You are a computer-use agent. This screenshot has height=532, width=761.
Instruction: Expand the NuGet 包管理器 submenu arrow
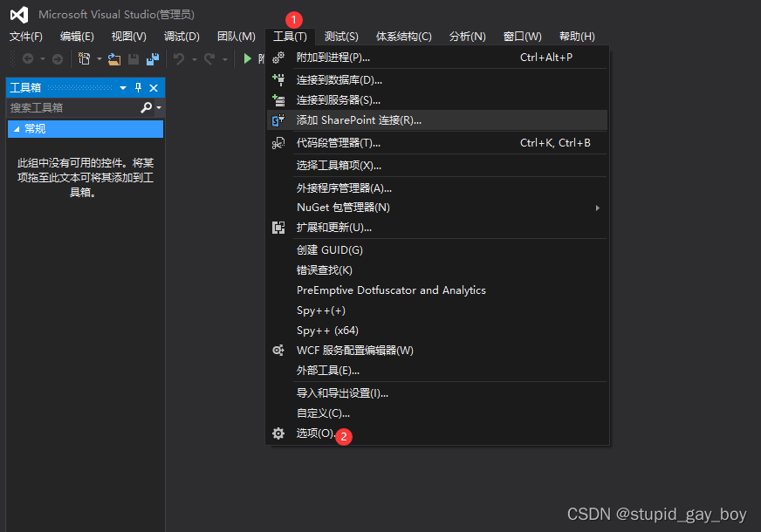coord(599,208)
